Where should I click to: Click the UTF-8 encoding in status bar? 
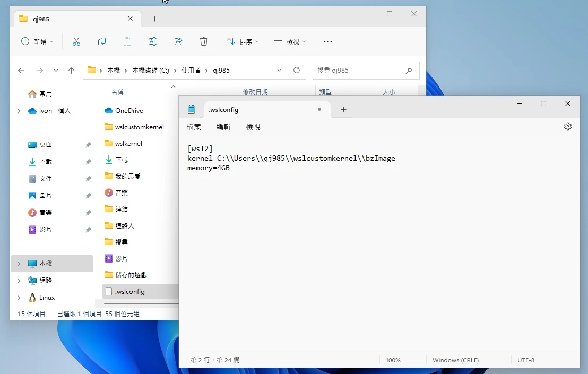526,360
